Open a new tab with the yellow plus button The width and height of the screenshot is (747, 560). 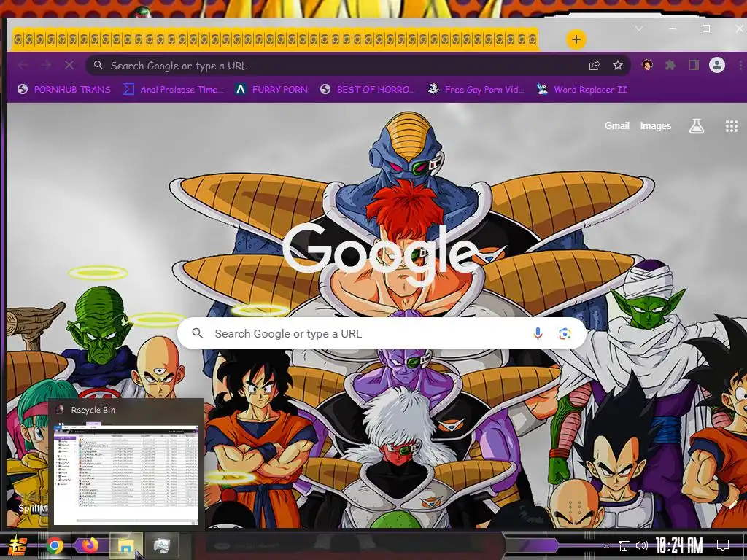point(576,39)
